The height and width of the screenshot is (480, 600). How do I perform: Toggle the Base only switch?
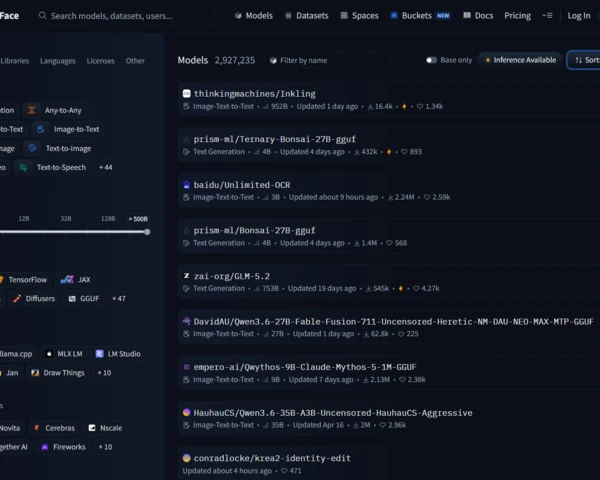431,60
